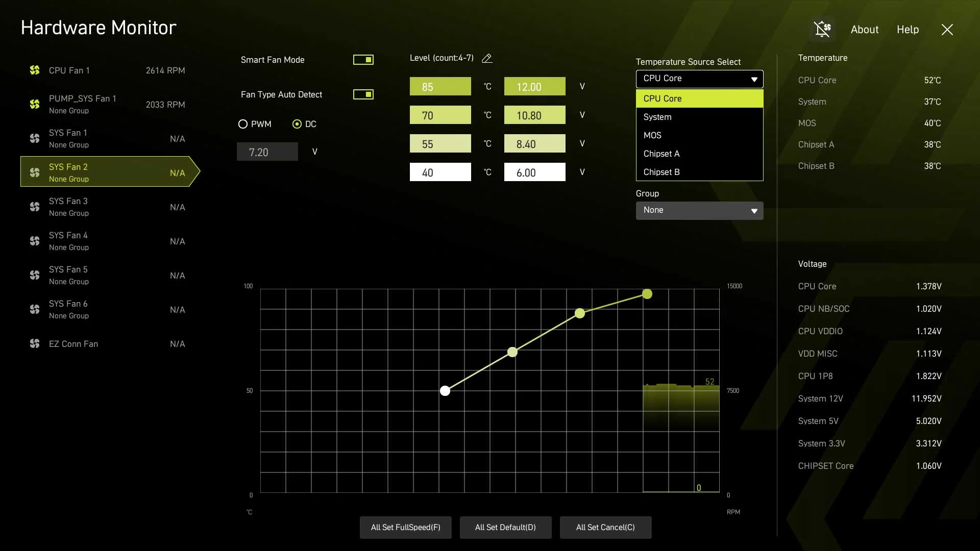Open the Help page
Viewport: 980px width, 551px height.
tap(908, 30)
